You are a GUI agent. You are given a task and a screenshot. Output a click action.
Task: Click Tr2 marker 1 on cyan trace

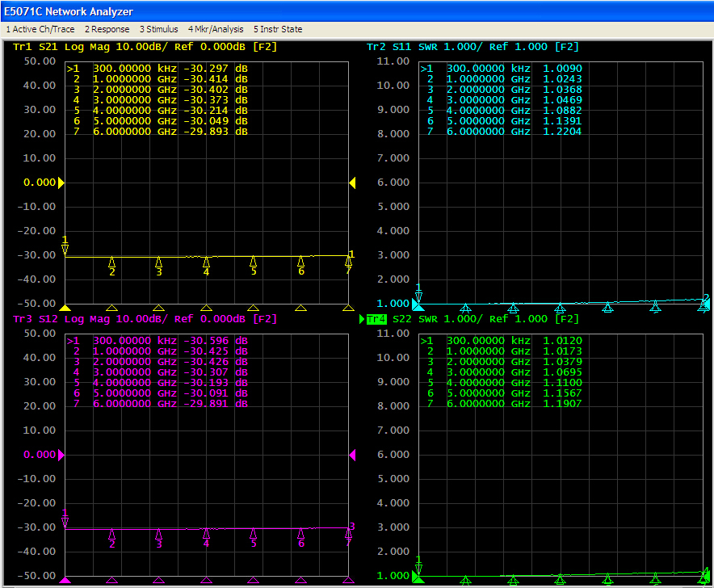click(x=418, y=295)
